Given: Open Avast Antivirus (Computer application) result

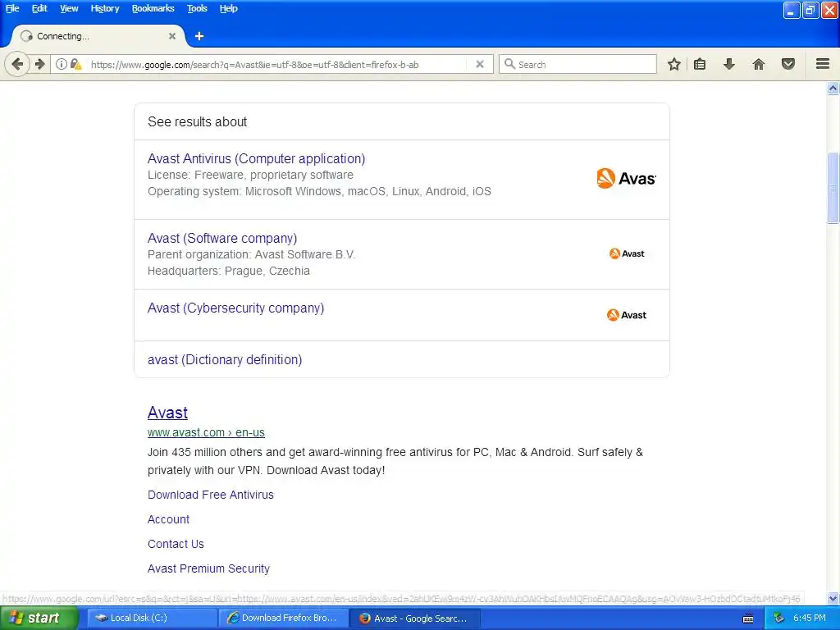Looking at the screenshot, I should (256, 158).
